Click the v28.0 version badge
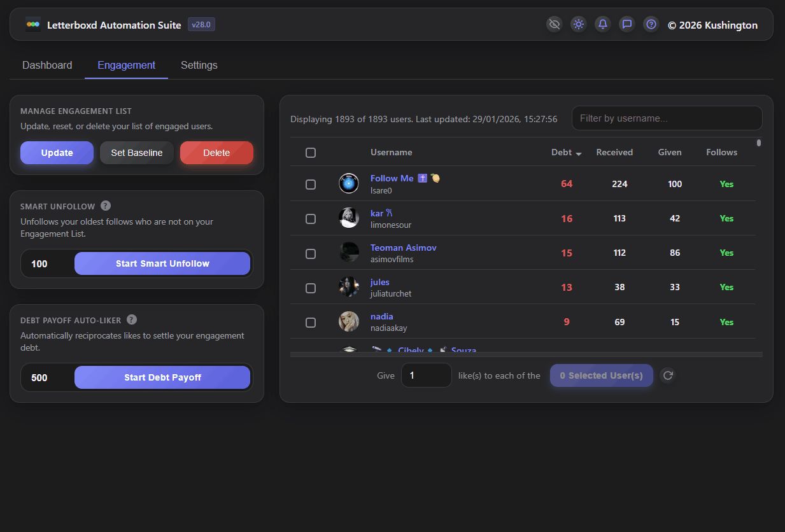 click(201, 25)
